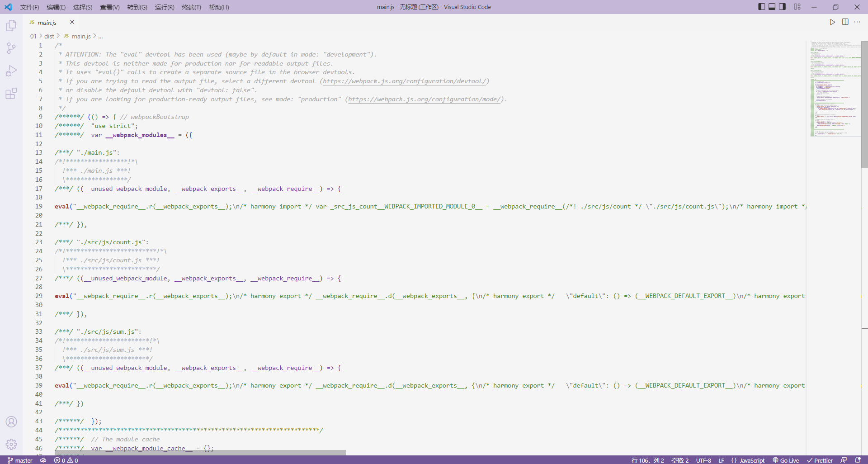
Task: Click "./main.js" string on line 13
Action: 96,153
